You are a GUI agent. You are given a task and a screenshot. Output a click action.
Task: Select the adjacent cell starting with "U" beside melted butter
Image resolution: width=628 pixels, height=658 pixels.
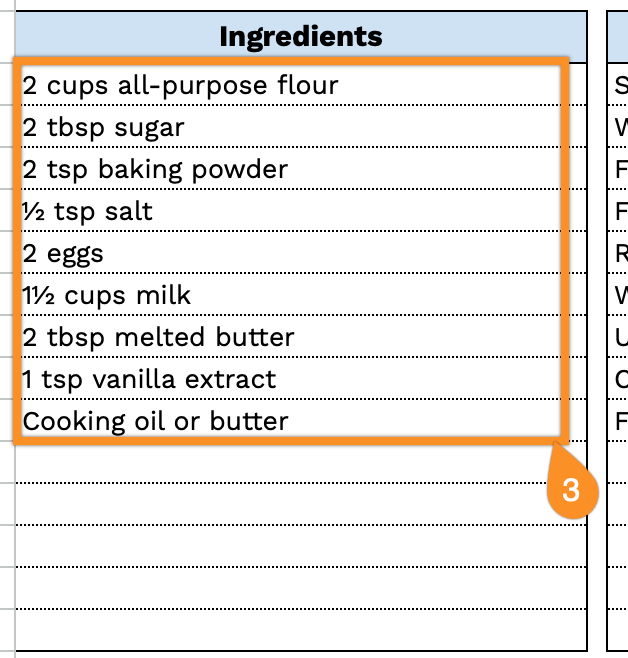620,338
